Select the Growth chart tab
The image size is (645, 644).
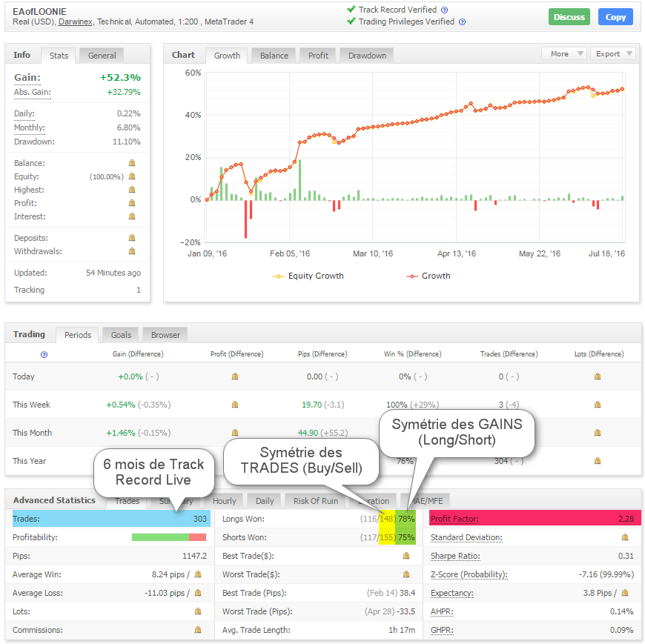click(227, 56)
